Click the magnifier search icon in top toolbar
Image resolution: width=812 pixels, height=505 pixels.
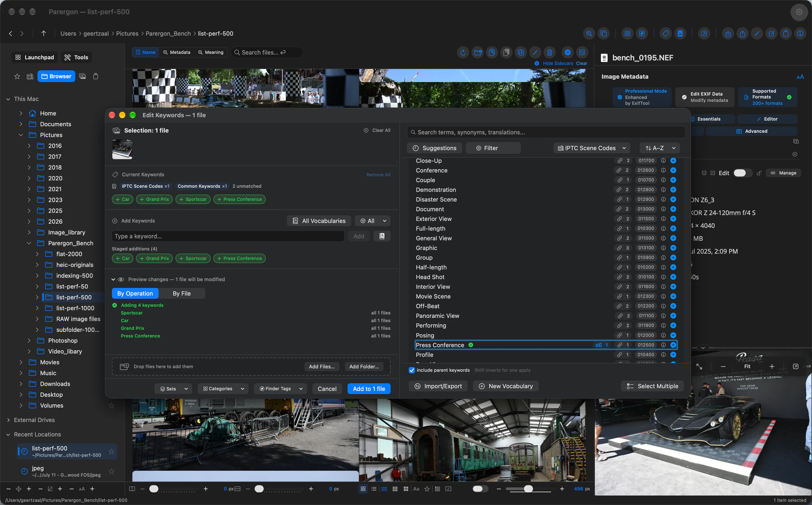pos(589,33)
